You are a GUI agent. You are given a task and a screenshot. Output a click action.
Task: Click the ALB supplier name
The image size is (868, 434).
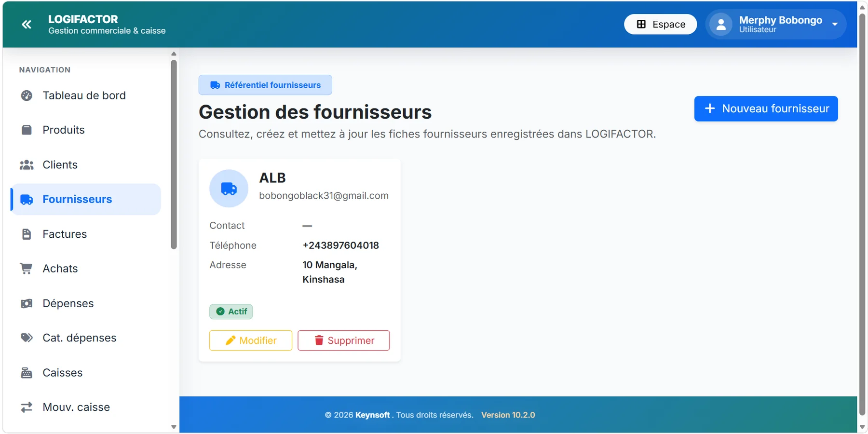(x=272, y=178)
